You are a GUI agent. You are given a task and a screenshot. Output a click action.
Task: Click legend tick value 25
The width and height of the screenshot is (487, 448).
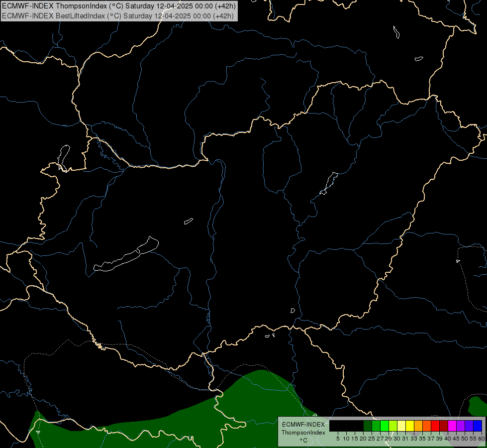coord(372,439)
